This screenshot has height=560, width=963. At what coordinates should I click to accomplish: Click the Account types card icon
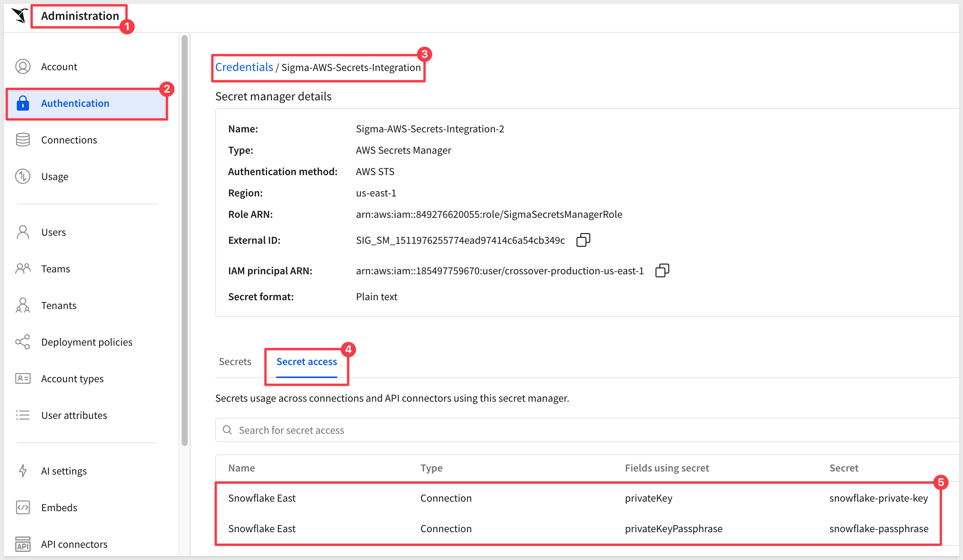(x=23, y=378)
